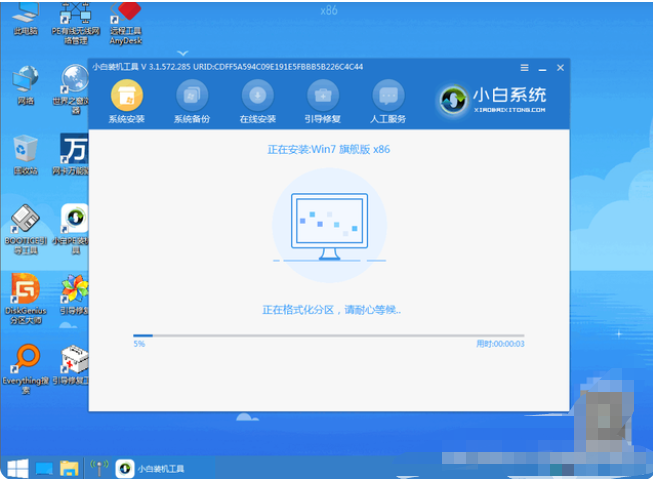This screenshot has width=653, height=479.
Task: Open the 在线安装 section
Action: pos(257,97)
